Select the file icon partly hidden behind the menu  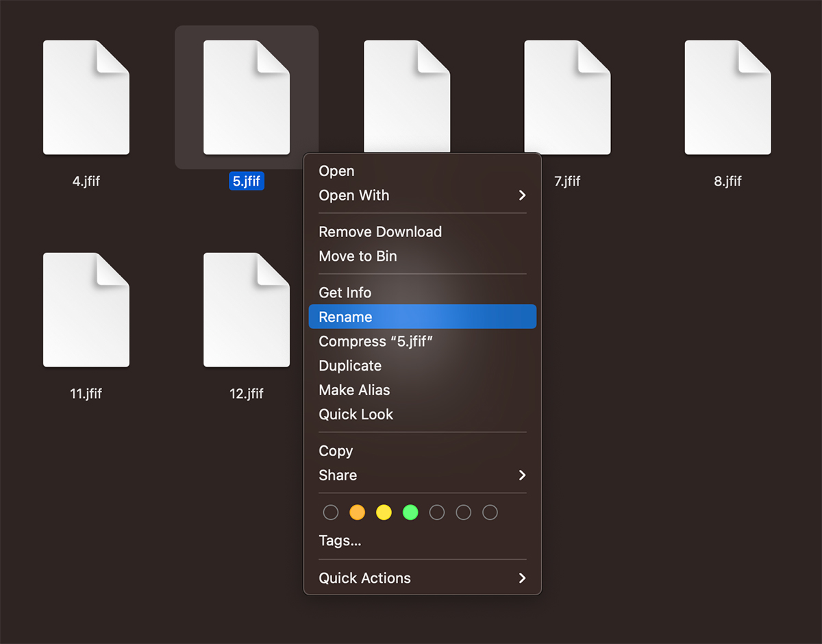(x=407, y=96)
